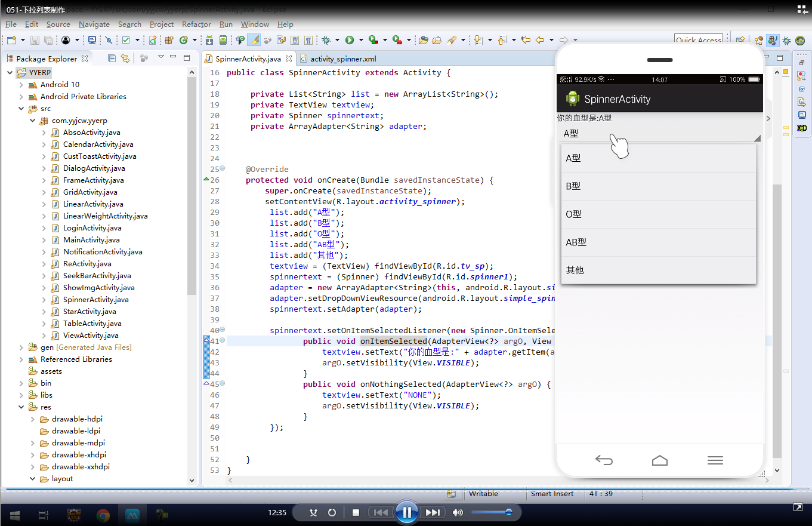Open Package Explorer View Menu triangle
Screen dimensions: 812x526
coord(160,57)
